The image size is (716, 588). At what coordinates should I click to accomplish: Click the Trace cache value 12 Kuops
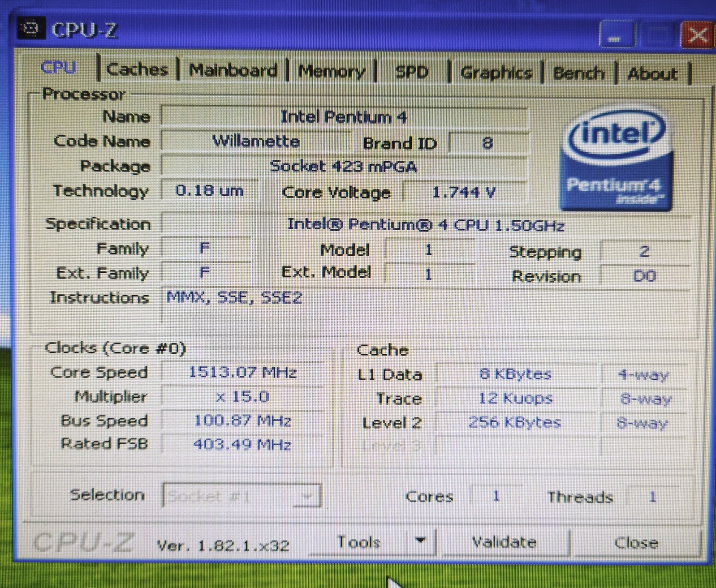tap(515, 398)
